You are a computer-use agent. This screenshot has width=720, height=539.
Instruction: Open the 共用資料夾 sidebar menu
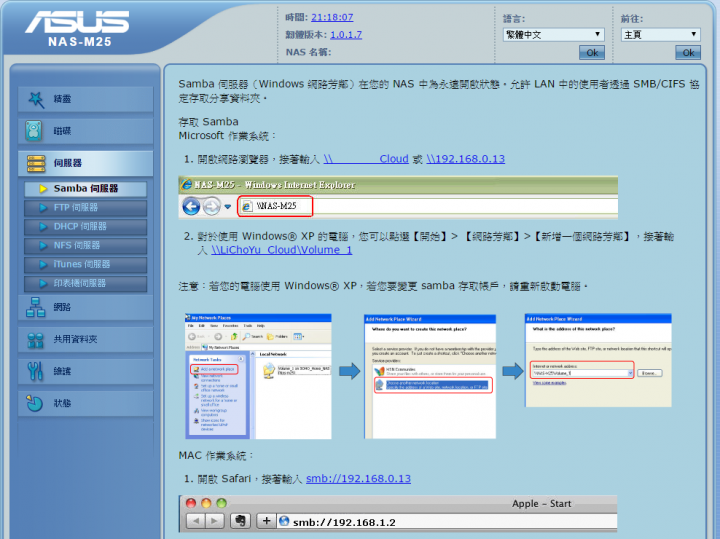pos(85,340)
